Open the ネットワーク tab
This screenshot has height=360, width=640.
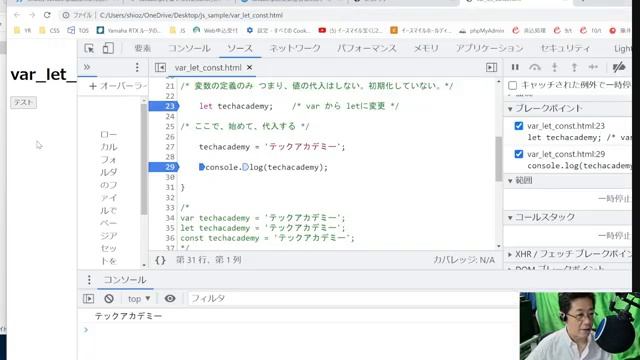295,49
